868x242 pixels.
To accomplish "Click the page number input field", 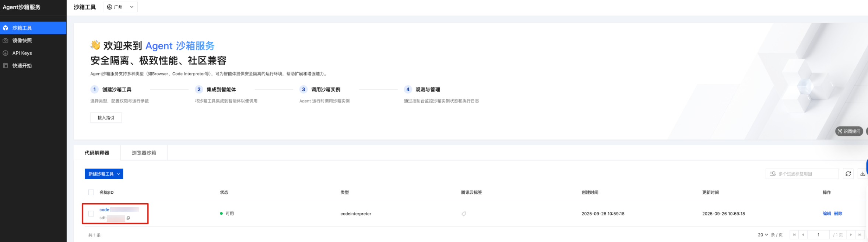I will click(818, 235).
